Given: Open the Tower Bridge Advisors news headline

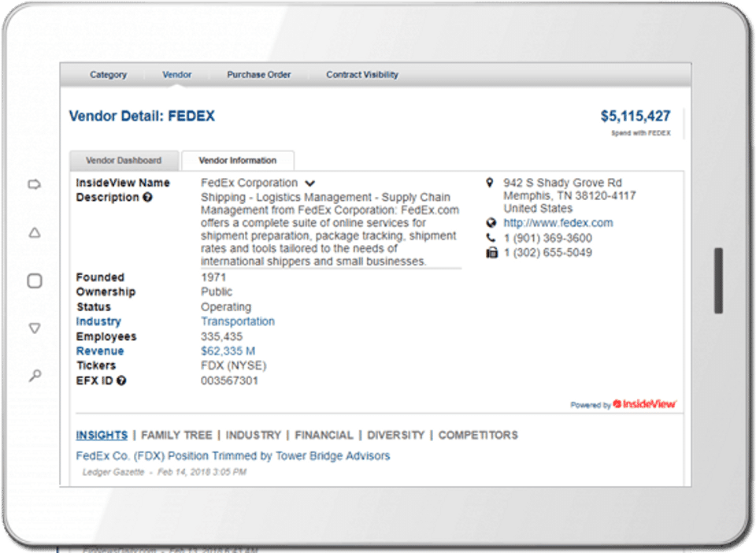Looking at the screenshot, I should pos(233,455).
